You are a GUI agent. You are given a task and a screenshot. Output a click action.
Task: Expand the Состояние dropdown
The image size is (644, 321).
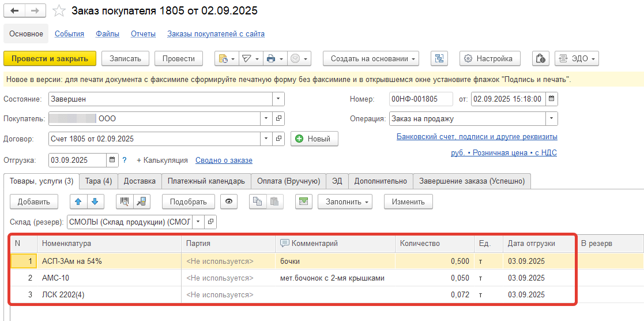tap(278, 99)
